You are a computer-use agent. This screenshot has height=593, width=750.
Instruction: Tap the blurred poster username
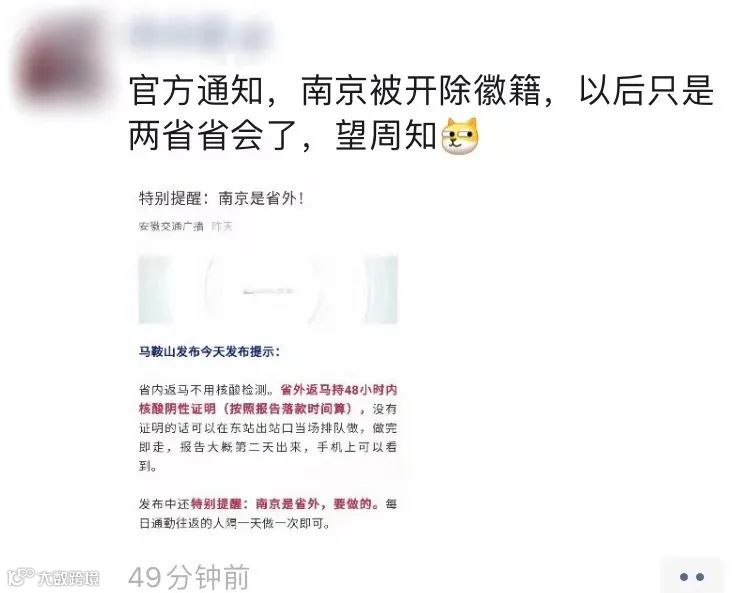click(x=201, y=34)
